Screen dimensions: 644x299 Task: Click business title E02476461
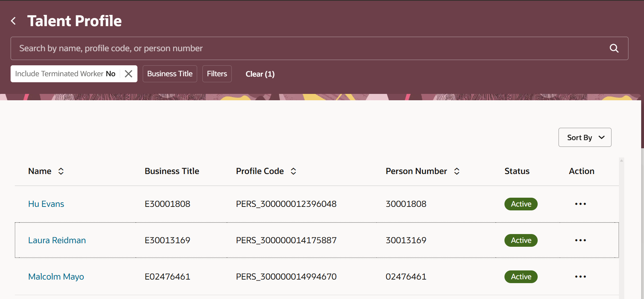point(167,277)
